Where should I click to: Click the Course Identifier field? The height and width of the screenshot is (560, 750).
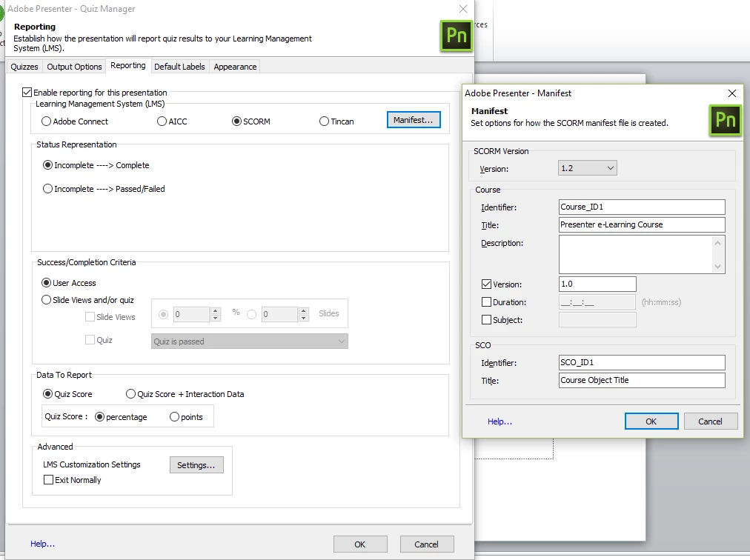tap(641, 207)
